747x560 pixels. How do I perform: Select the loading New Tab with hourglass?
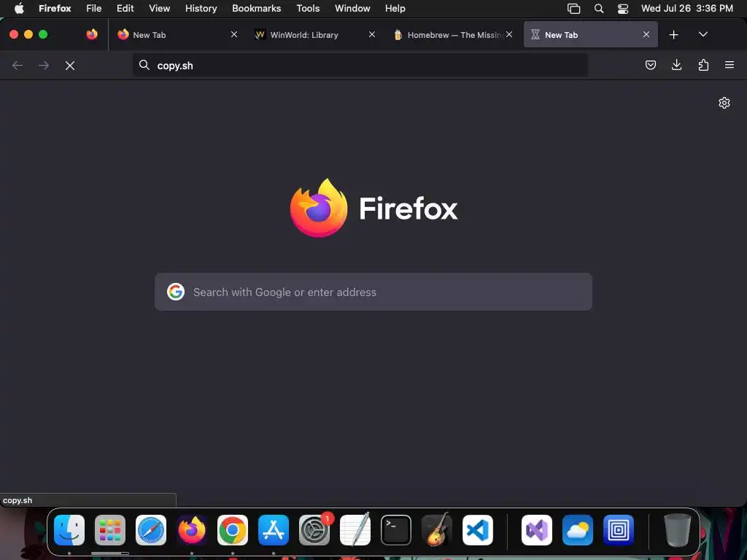pos(591,34)
